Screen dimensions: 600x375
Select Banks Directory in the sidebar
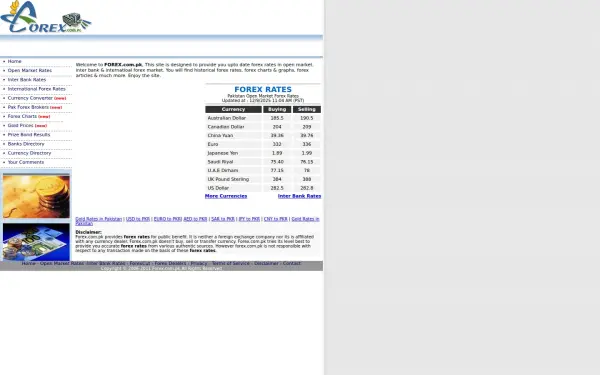26,144
